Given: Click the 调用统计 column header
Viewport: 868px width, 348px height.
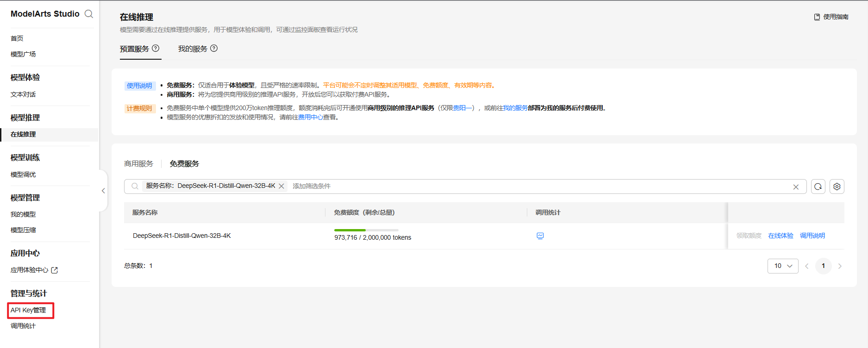Looking at the screenshot, I should coord(548,212).
